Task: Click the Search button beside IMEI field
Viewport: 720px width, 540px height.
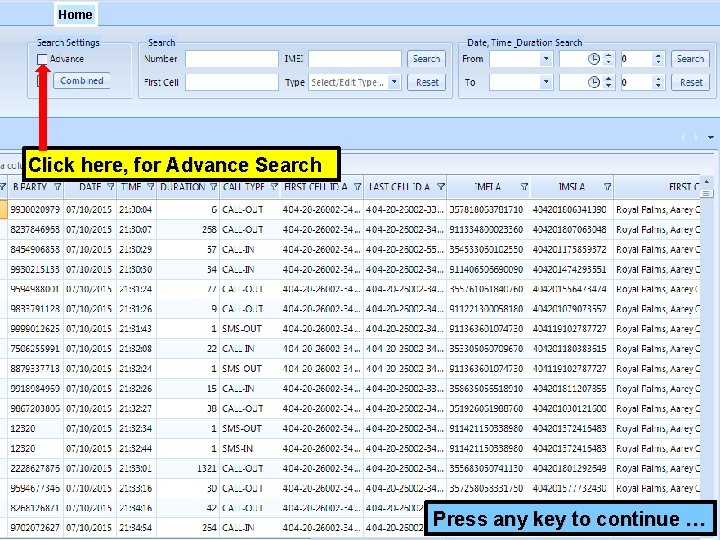Action: coord(427,59)
